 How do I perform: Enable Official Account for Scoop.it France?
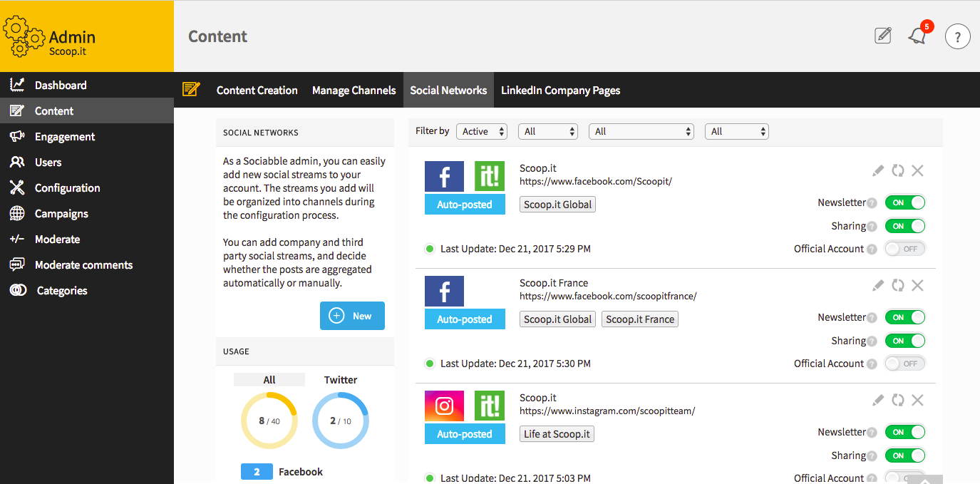[905, 364]
